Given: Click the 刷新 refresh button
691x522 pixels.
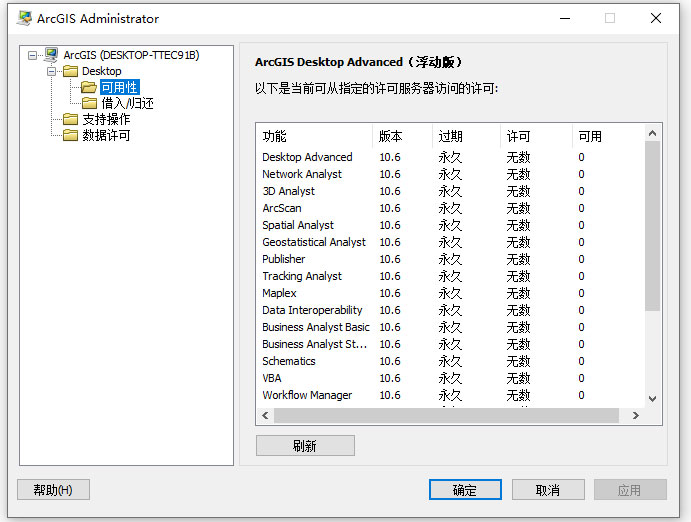Looking at the screenshot, I should pos(305,446).
